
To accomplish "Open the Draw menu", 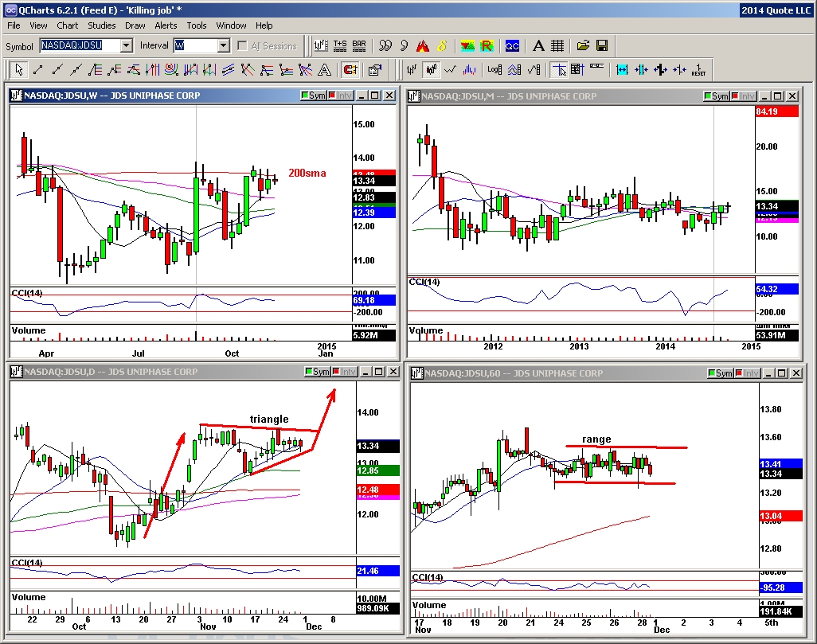I will [x=135, y=25].
